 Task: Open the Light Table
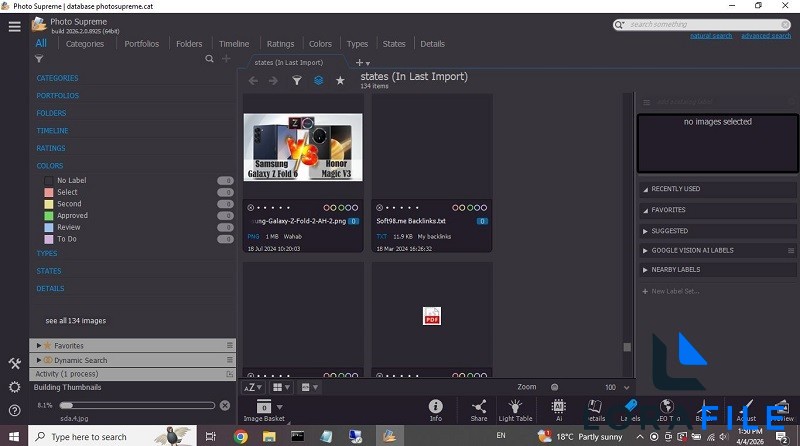pos(515,410)
